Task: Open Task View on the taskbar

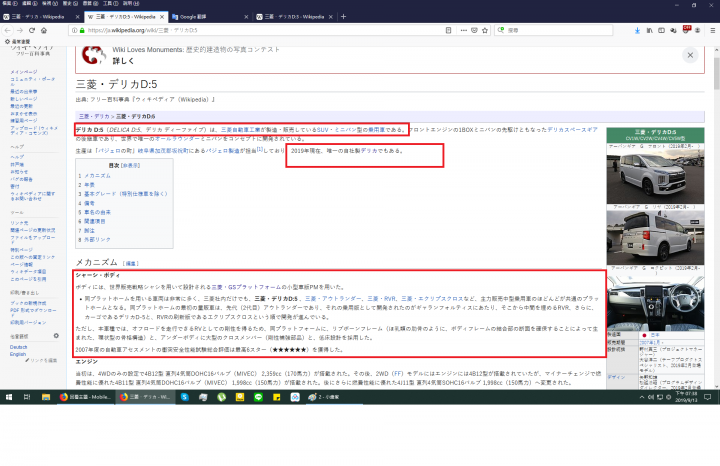Action: click(x=27, y=397)
